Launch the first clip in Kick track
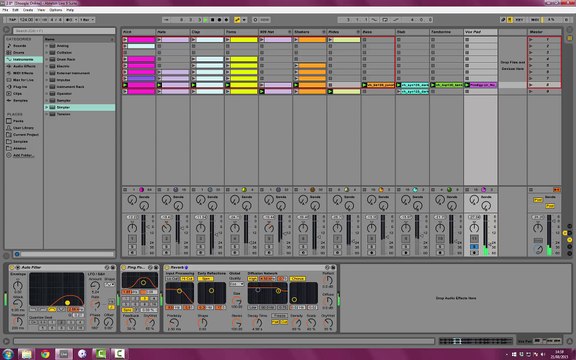 click(x=125, y=40)
